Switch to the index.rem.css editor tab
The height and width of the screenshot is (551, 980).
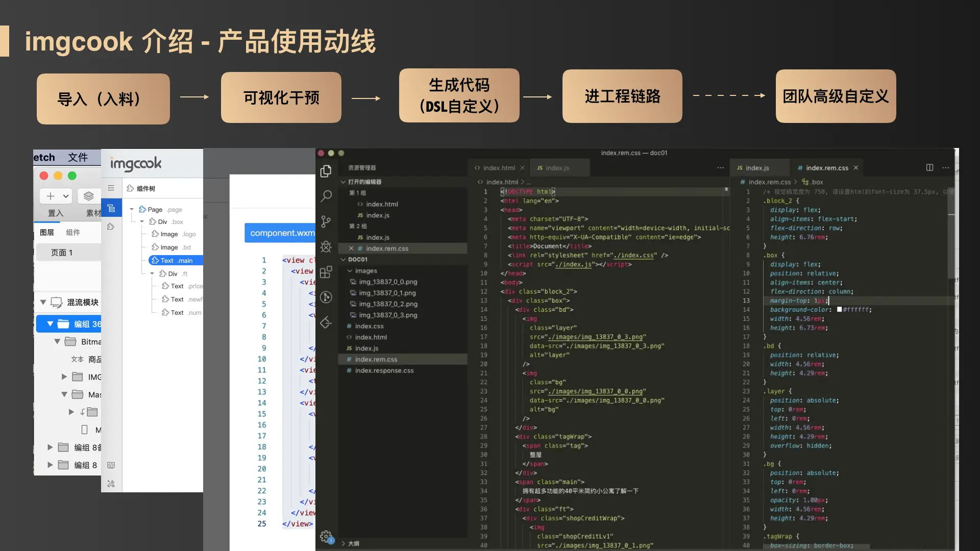tap(826, 168)
